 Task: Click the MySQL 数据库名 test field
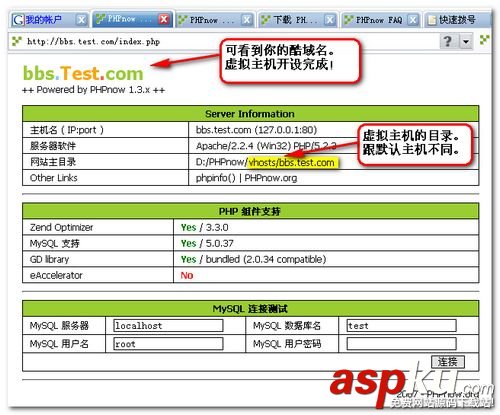coord(401,325)
